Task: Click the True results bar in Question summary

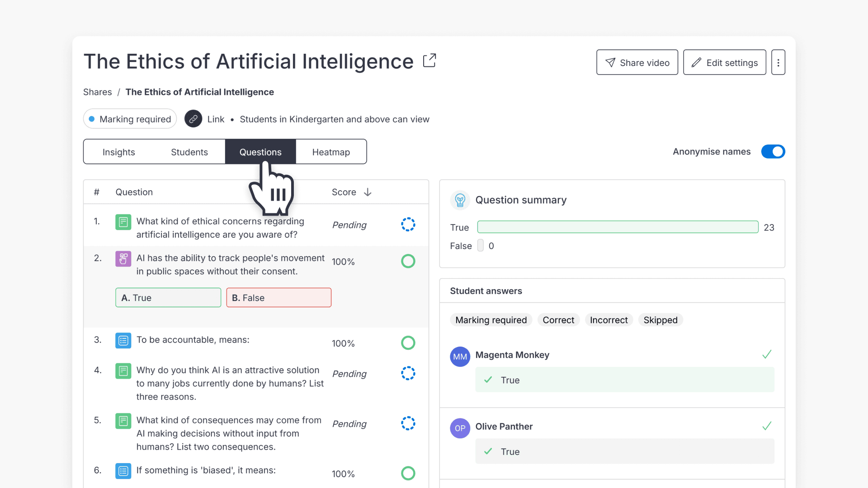Action: click(x=618, y=227)
